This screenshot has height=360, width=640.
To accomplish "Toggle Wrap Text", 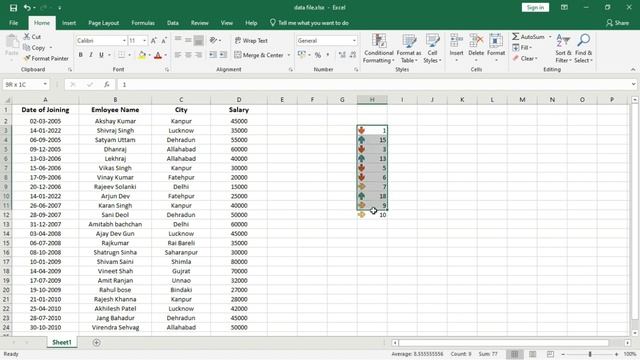I will (x=251, y=40).
